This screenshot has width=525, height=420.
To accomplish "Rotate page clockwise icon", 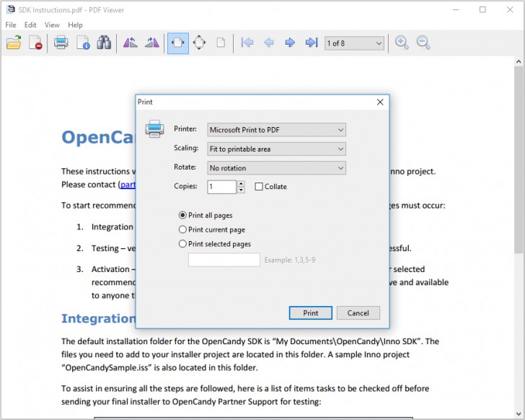I will click(152, 43).
